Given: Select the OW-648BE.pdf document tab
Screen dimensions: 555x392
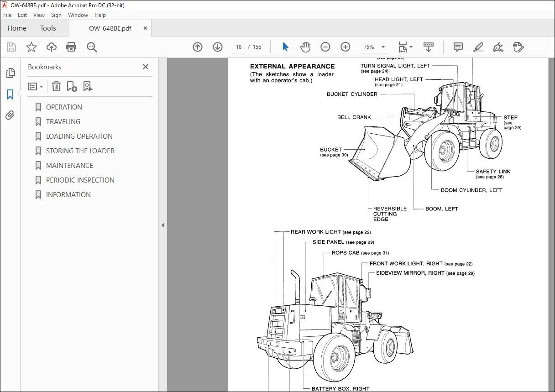Looking at the screenshot, I should point(110,28).
